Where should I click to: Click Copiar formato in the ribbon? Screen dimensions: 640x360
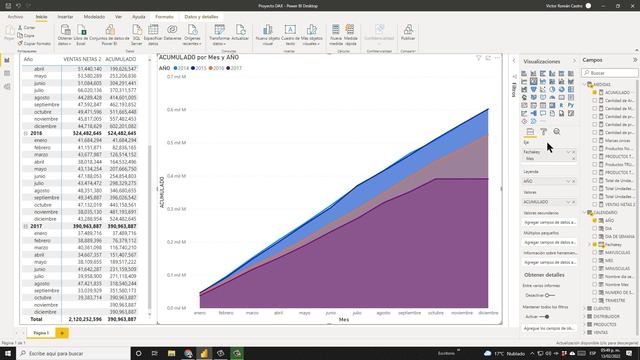pyautogui.click(x=34, y=43)
